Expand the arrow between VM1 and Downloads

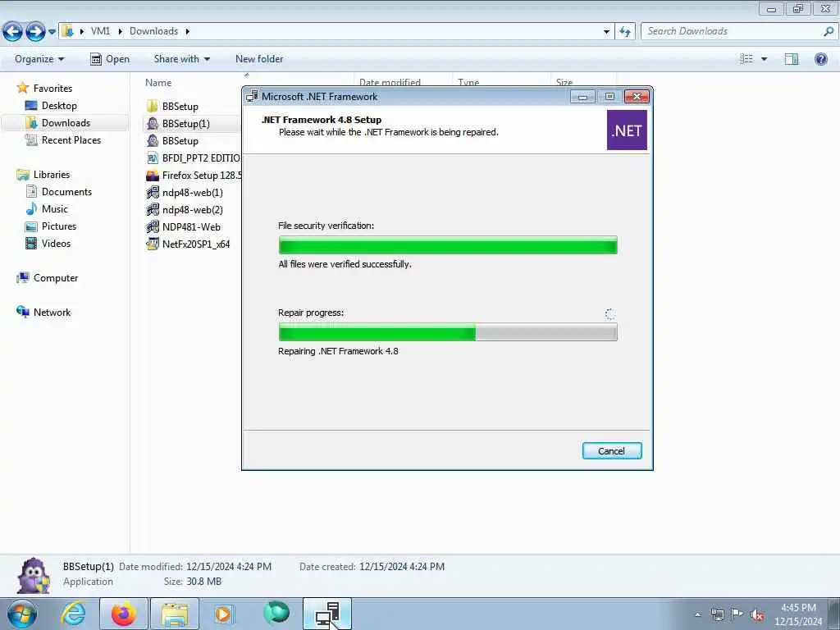tap(120, 31)
